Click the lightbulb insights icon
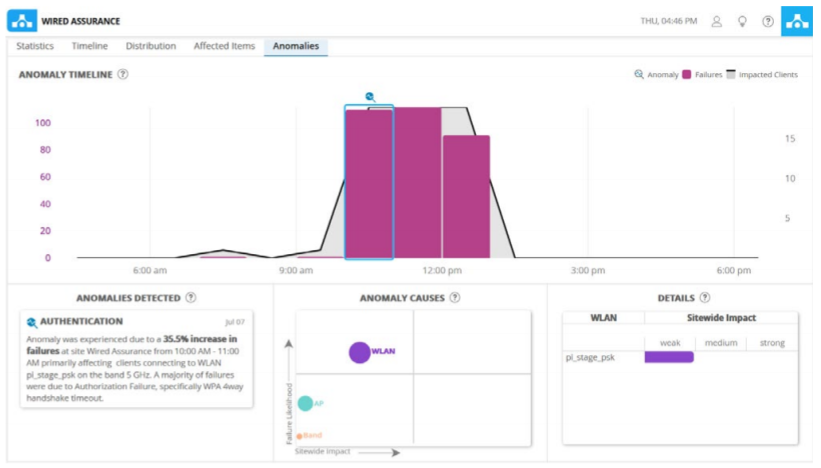 [742, 21]
